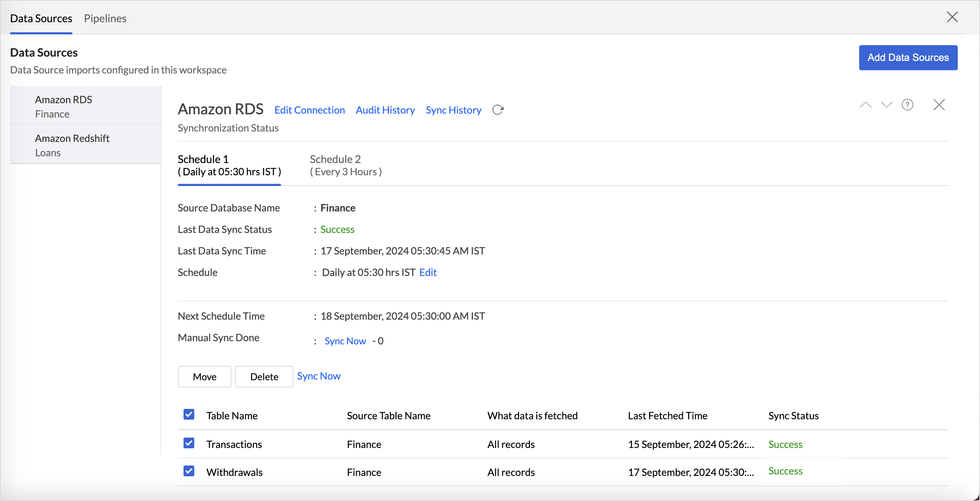Click the Transactions table name cell

234,444
